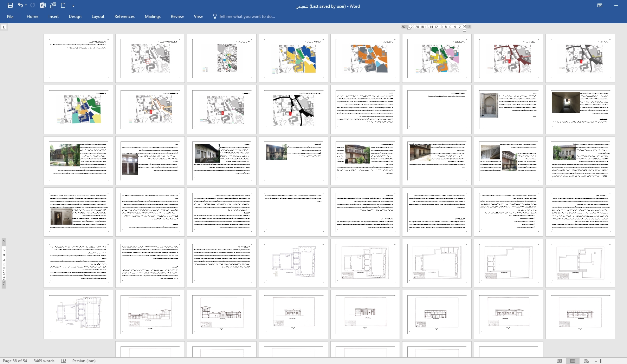Open the Persian (Iran) language selector
Screen dimensions: 627x364
click(x=84, y=361)
